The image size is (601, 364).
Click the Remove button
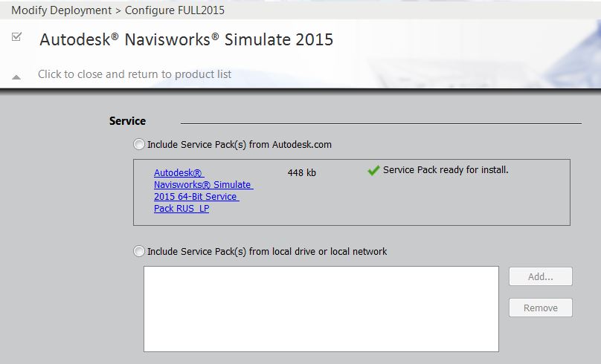[541, 308]
